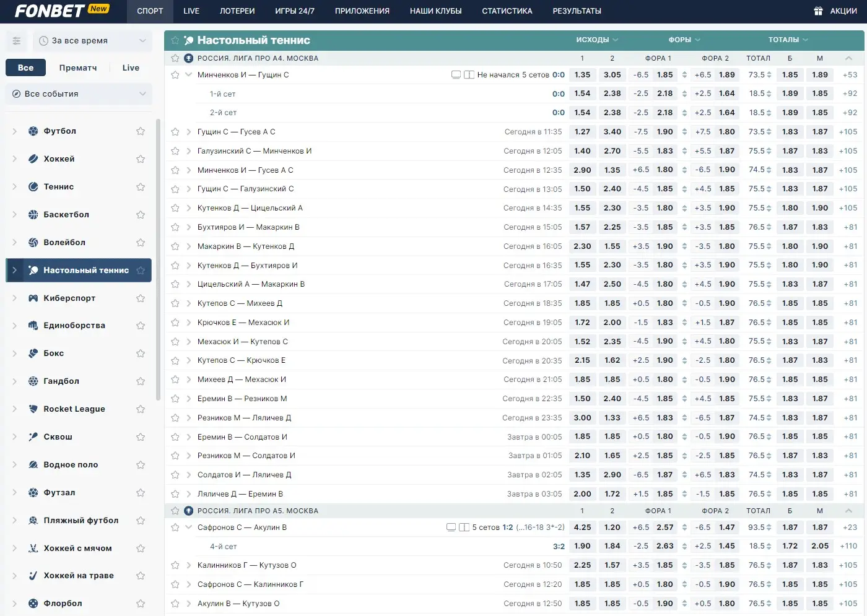The height and width of the screenshot is (616, 867).
Task: Open the filter settings sliders icon
Action: [17, 41]
